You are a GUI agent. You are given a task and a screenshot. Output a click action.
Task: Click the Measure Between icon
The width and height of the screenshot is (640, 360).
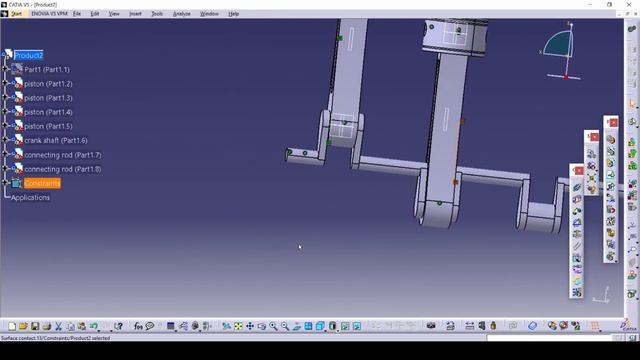coord(469,326)
